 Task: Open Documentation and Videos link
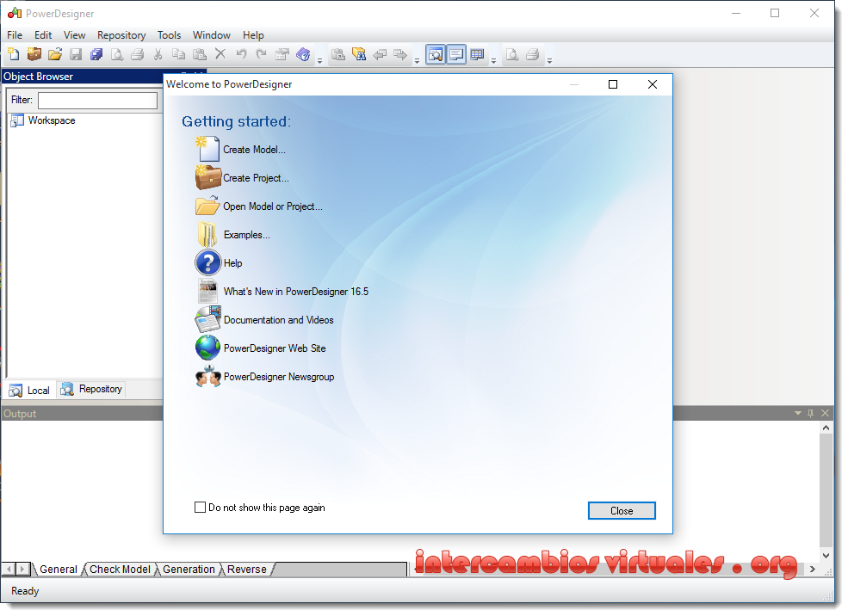pos(279,320)
